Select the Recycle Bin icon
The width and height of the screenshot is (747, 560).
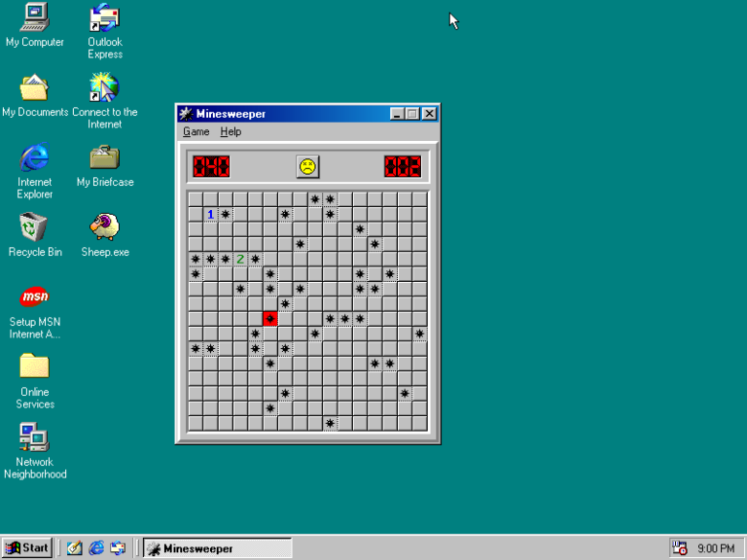(35, 235)
